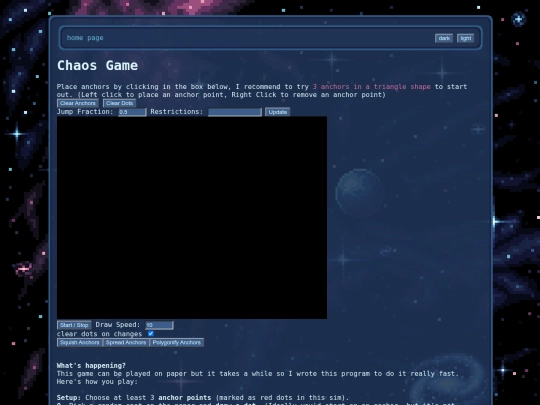Click the 'Restrictions:' label
The image size is (540, 405).
click(x=177, y=112)
